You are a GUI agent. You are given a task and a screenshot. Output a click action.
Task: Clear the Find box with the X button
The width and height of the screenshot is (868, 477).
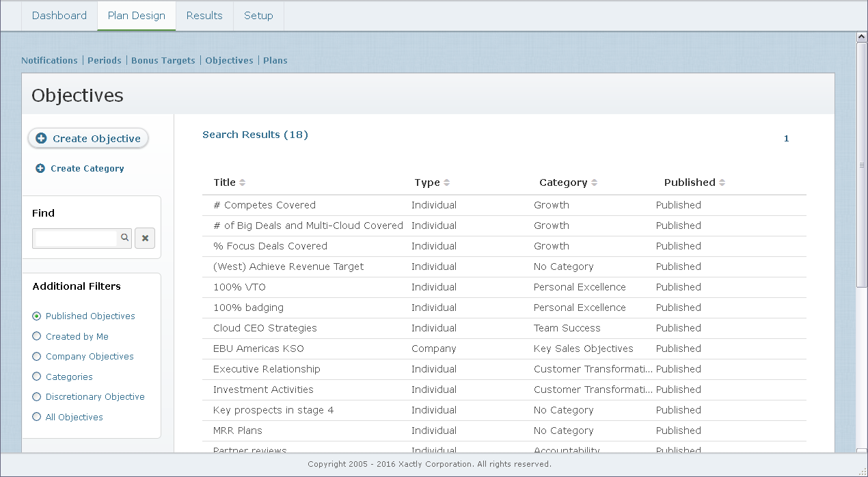coord(145,238)
